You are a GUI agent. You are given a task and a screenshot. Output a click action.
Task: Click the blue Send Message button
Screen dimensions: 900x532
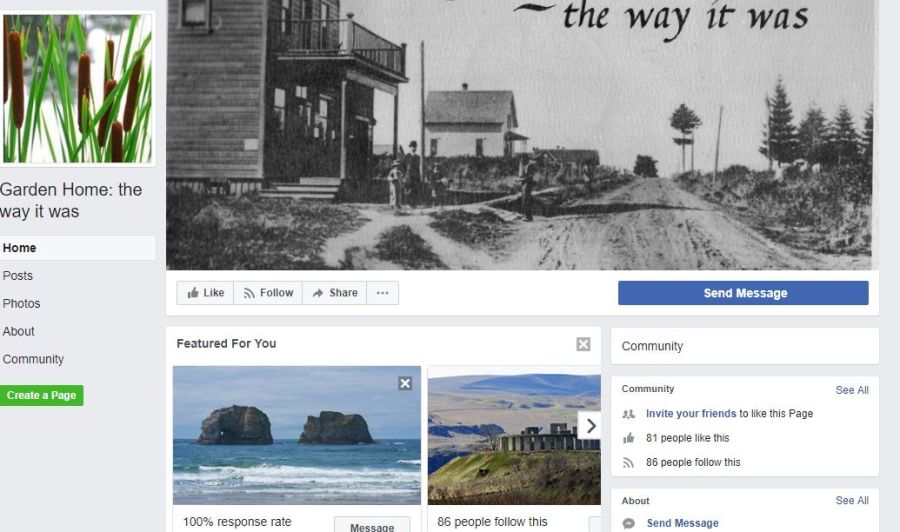click(x=743, y=293)
